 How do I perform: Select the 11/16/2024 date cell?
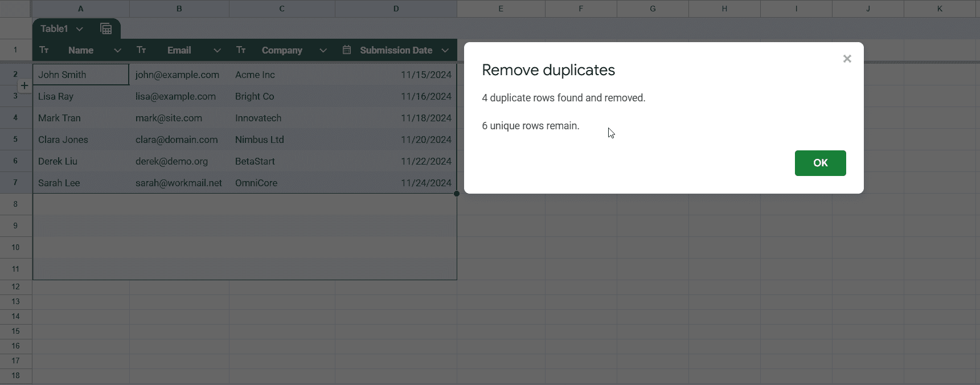(396, 96)
